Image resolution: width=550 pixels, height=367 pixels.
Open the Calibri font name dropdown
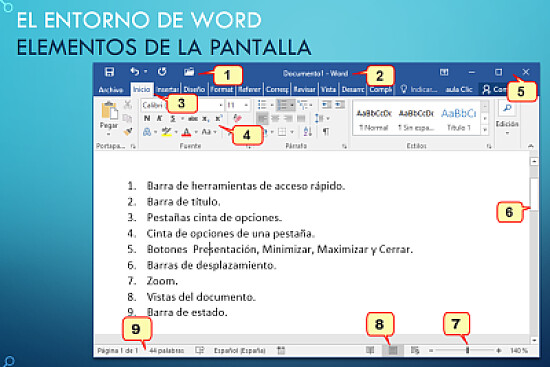(x=221, y=105)
